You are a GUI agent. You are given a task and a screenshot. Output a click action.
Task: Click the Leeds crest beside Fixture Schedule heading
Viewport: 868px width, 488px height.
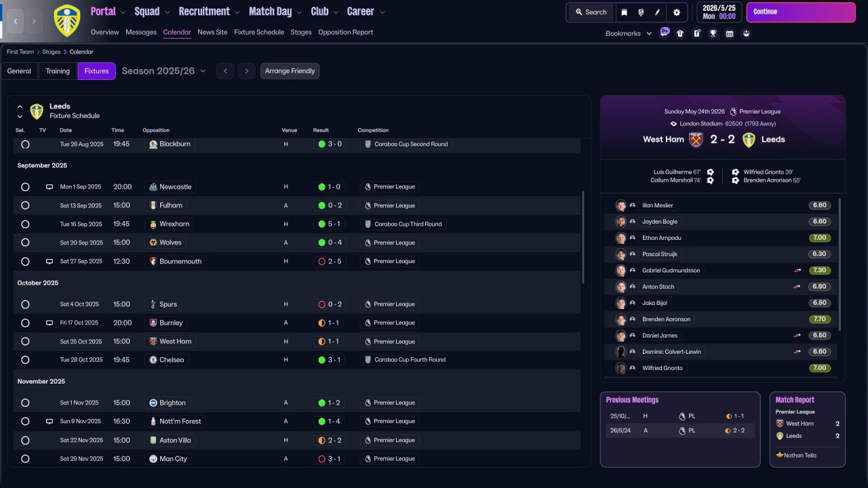pyautogui.click(x=37, y=111)
